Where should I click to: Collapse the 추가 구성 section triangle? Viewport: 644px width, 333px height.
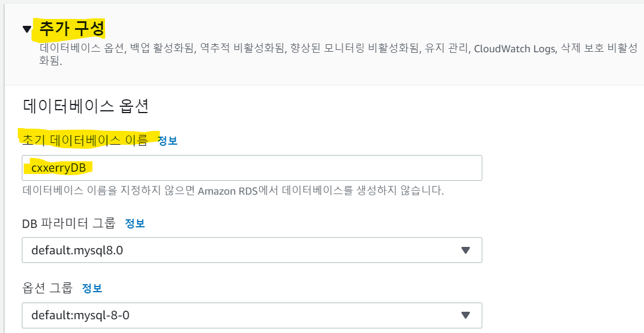[27, 30]
